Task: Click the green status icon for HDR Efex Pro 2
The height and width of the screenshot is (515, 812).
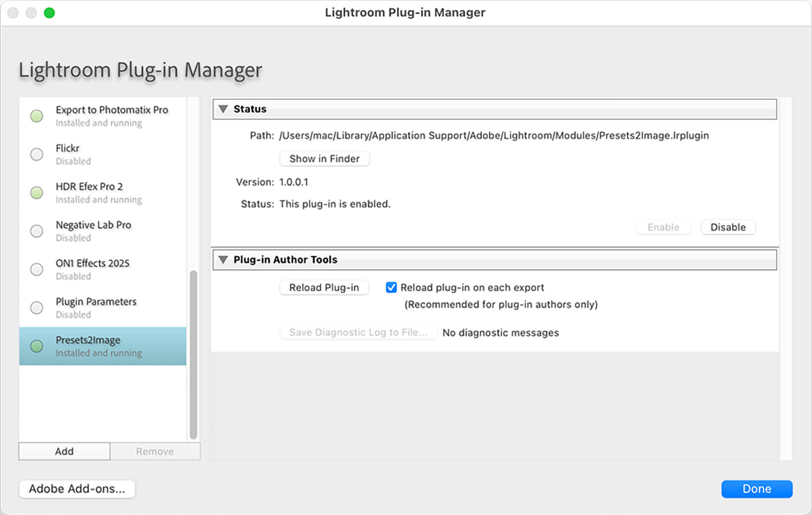Action: pos(37,192)
